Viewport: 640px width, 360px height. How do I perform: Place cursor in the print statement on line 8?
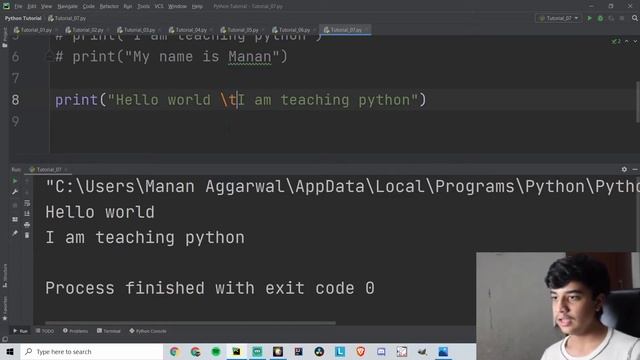click(x=241, y=100)
